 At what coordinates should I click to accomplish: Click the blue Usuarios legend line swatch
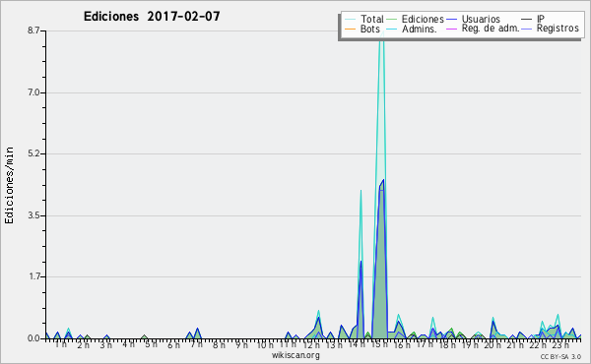click(x=451, y=20)
